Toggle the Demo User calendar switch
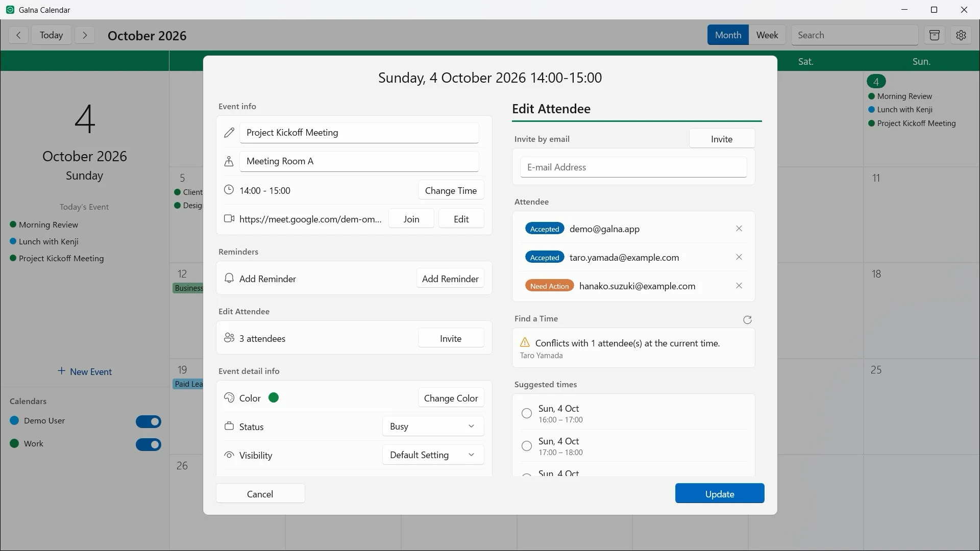 tap(149, 421)
